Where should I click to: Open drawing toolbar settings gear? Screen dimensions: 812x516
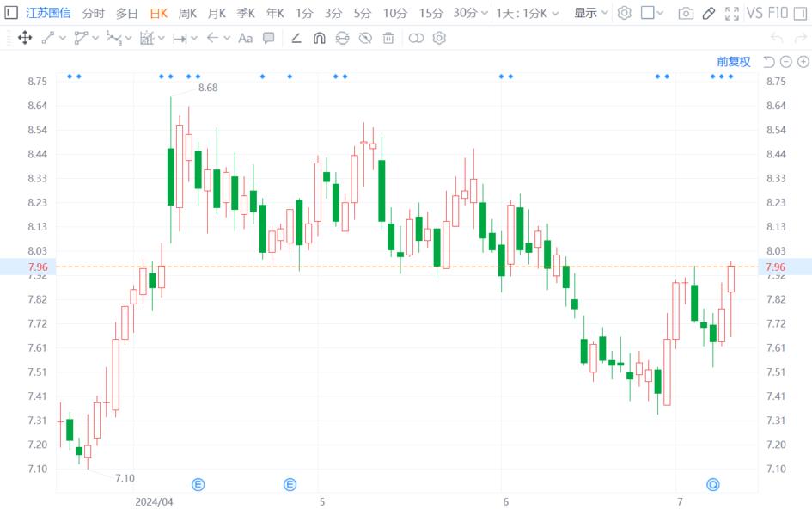pos(439,38)
